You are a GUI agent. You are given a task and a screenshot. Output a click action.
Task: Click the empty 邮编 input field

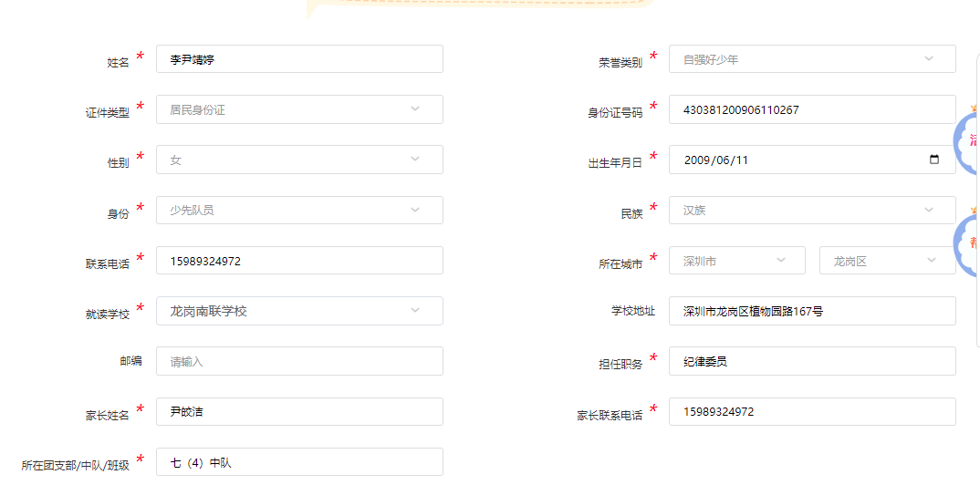click(299, 361)
